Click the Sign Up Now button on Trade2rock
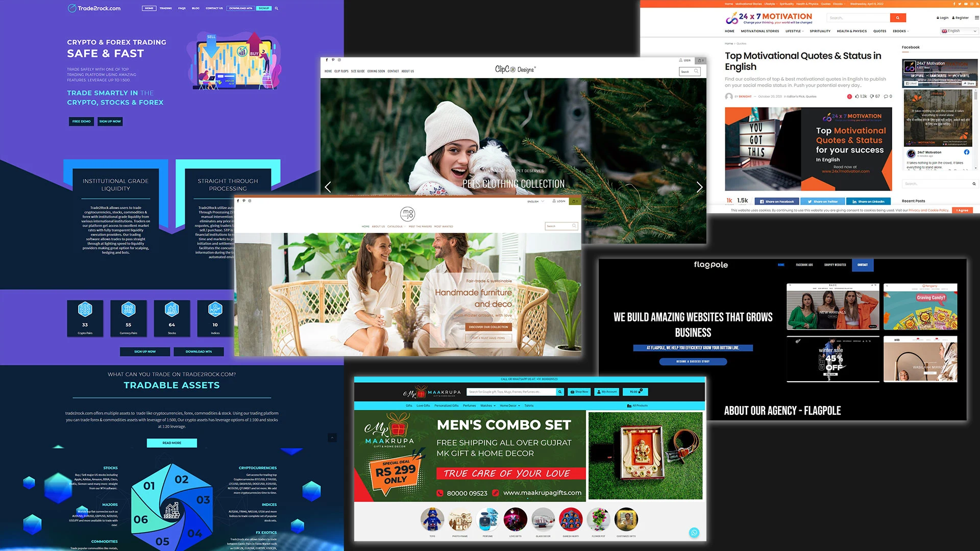 110,121
